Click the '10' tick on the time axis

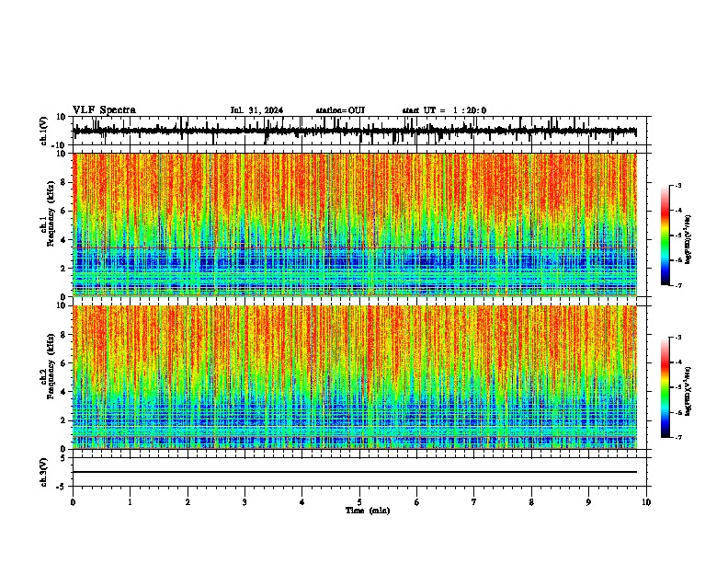[x=646, y=502]
